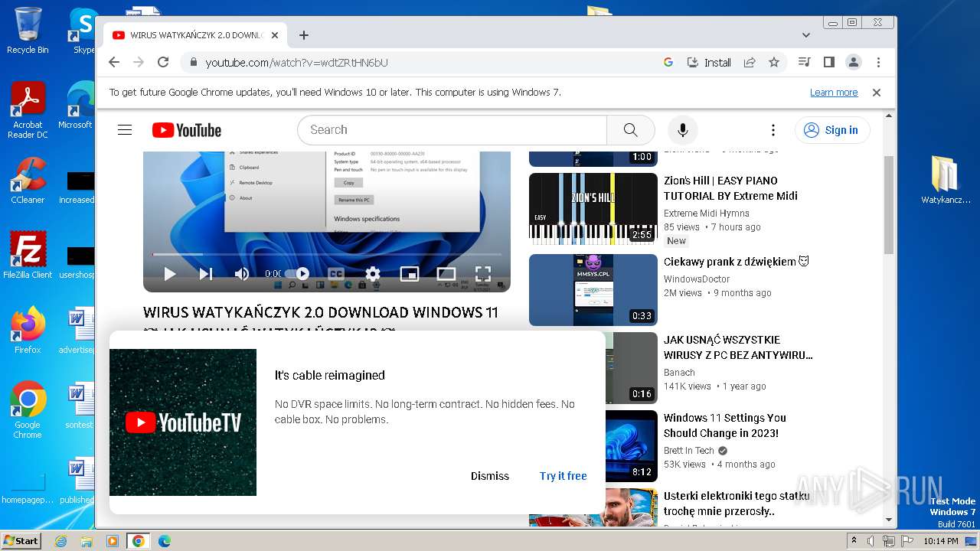The height and width of the screenshot is (551, 980).
Task: Click WindowsDoctor channel name
Action: click(697, 279)
